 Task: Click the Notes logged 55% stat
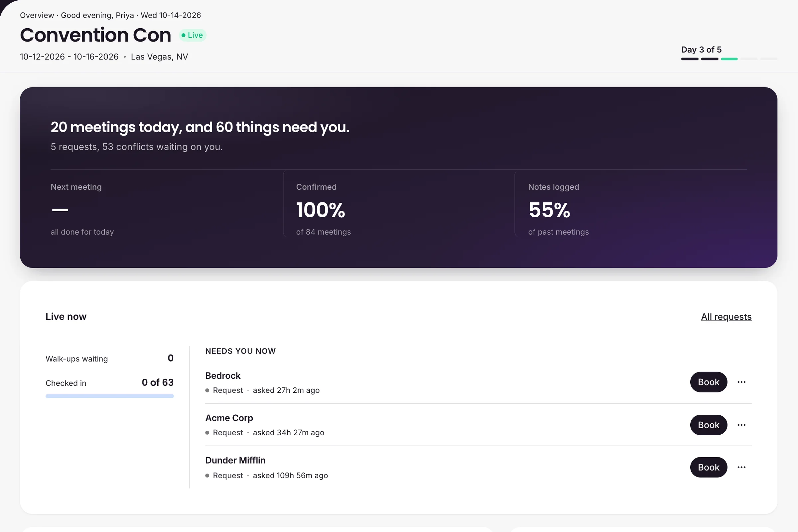(549, 210)
